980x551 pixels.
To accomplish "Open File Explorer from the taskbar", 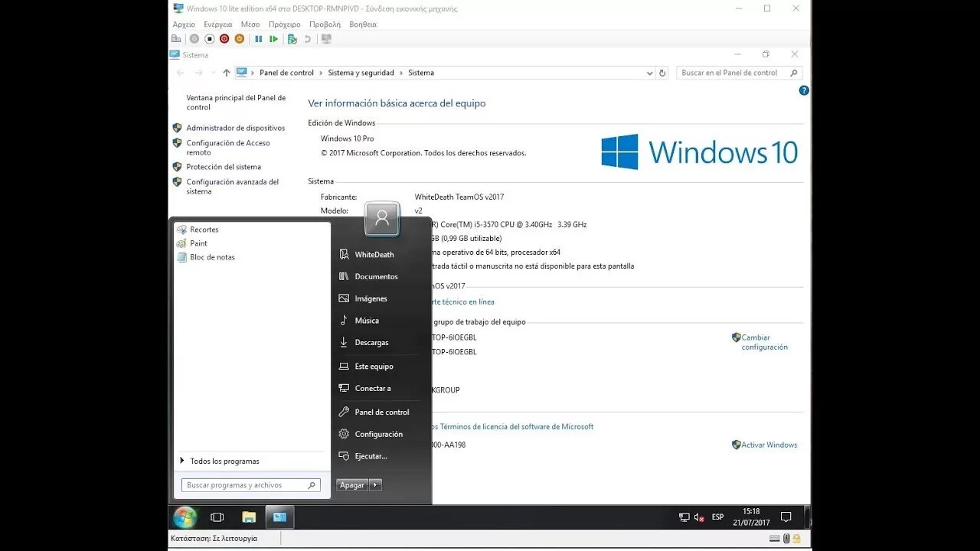I will click(x=249, y=517).
